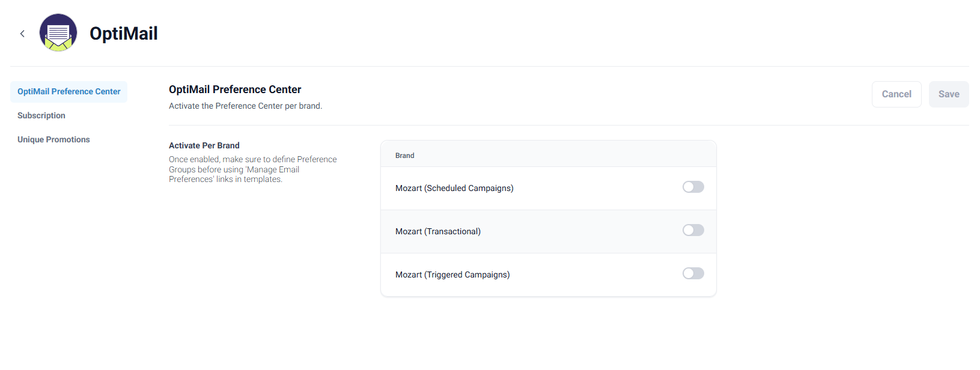Click the OptiMail envelope logo

click(58, 32)
